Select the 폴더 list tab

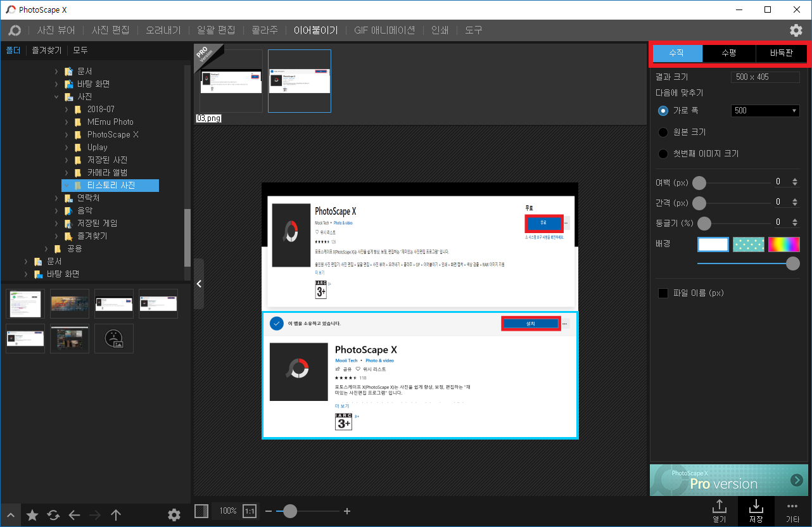pos(13,50)
